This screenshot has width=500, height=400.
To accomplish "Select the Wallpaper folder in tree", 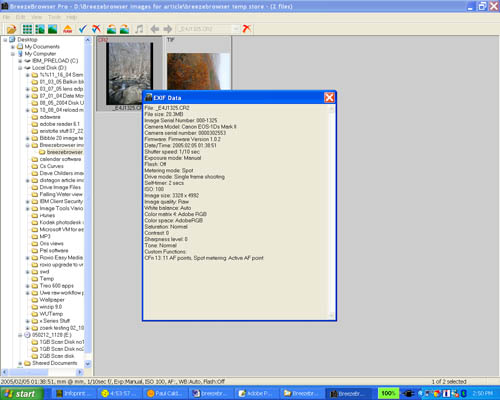I will (x=52, y=300).
